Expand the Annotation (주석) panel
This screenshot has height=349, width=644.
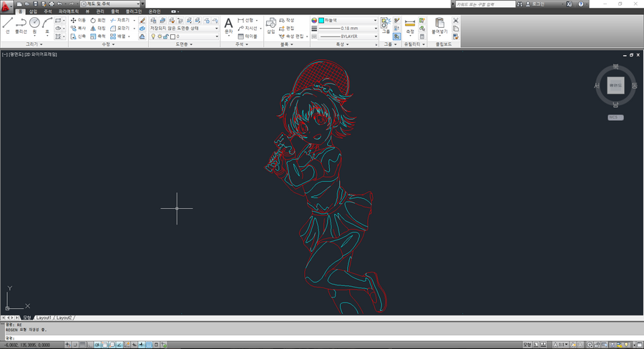[242, 44]
